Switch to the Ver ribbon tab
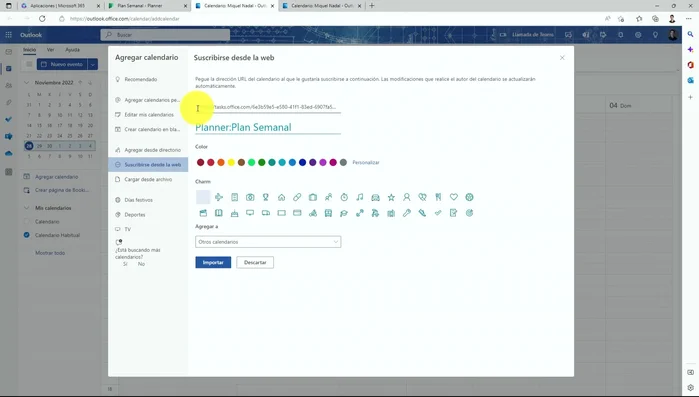This screenshot has width=699, height=397. point(50,50)
